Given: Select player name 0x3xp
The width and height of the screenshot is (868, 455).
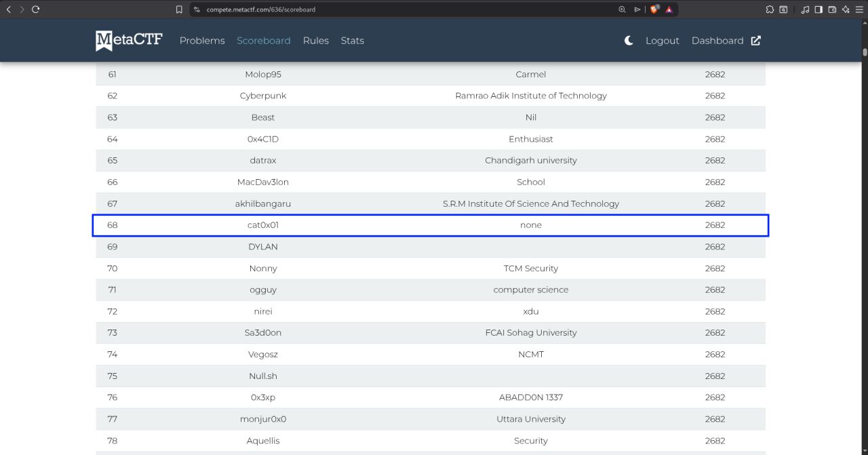Looking at the screenshot, I should pos(263,397).
